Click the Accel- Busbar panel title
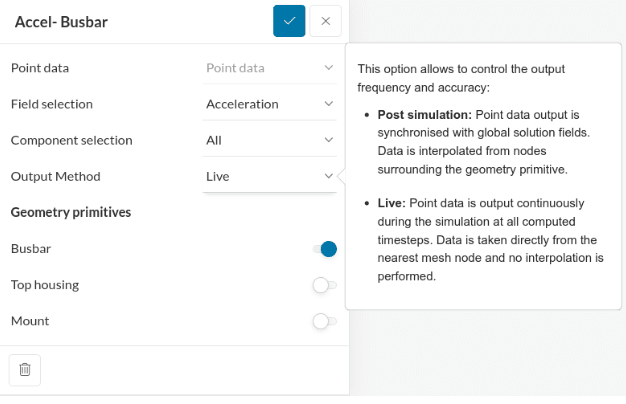626x404 pixels. (61, 21)
